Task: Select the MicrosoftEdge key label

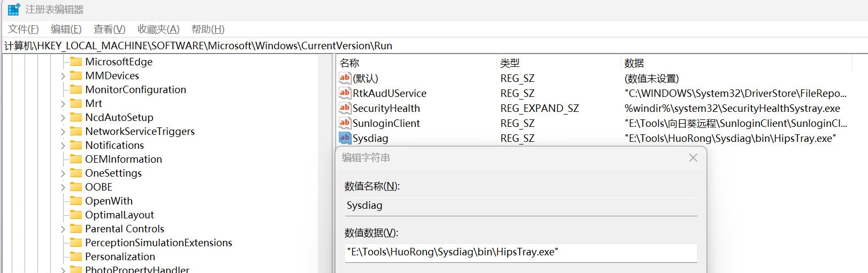Action: (x=119, y=62)
